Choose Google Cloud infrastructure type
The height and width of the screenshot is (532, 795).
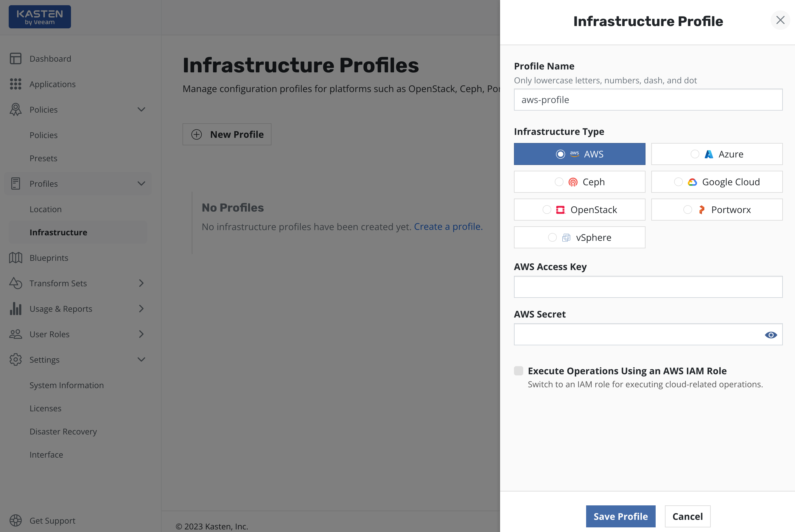click(716, 182)
